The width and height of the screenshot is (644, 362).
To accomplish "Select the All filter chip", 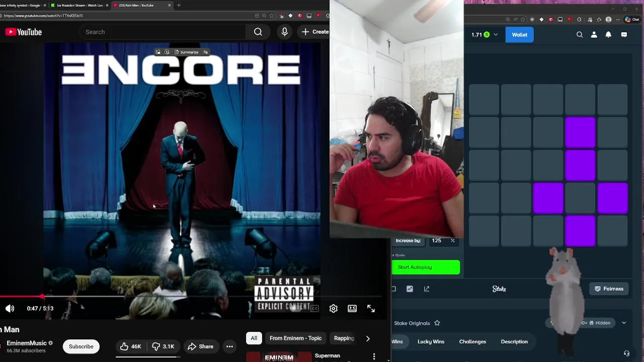I will (x=254, y=338).
